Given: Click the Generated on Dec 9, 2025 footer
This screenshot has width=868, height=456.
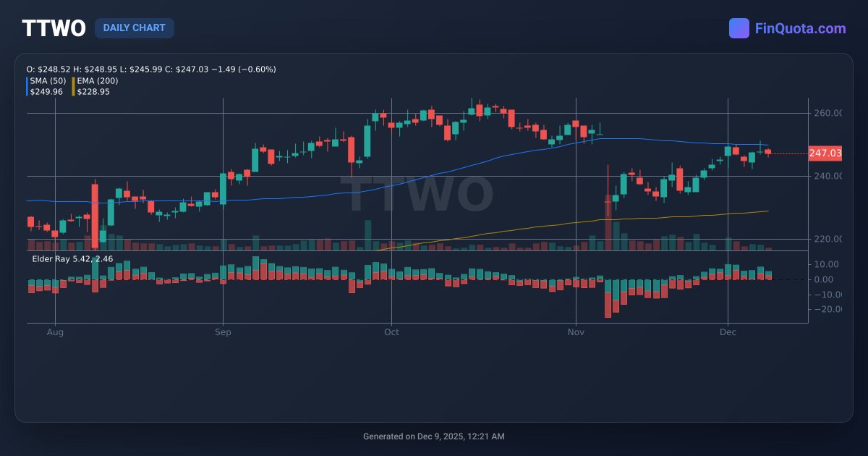Looking at the screenshot, I should [x=434, y=436].
